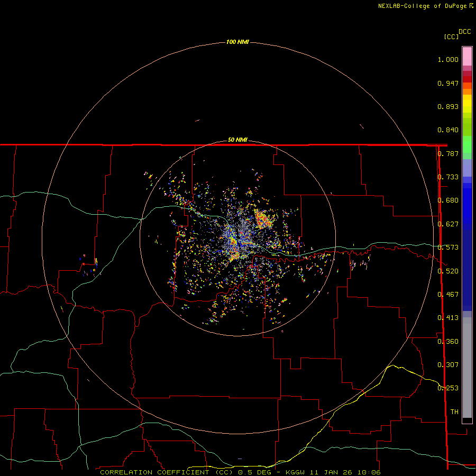Click the 0.947 legend value
The height and width of the screenshot is (476, 476).
pyautogui.click(x=448, y=83)
